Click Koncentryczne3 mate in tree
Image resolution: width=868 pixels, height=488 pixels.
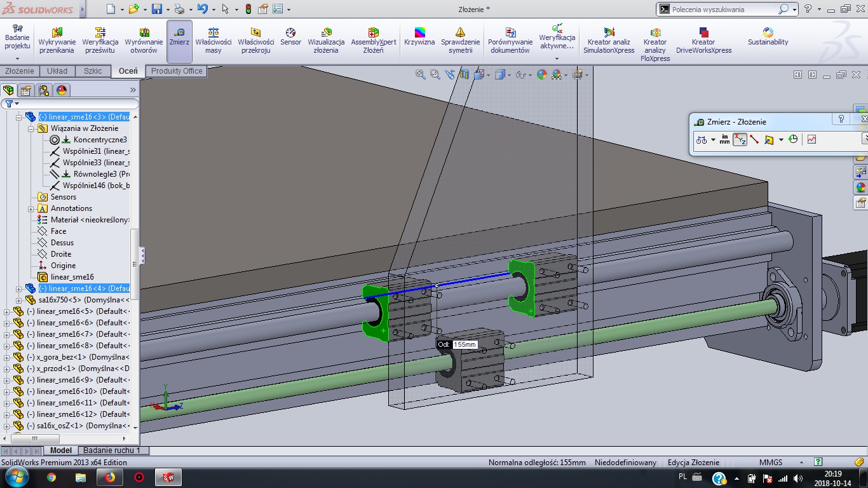(100, 140)
